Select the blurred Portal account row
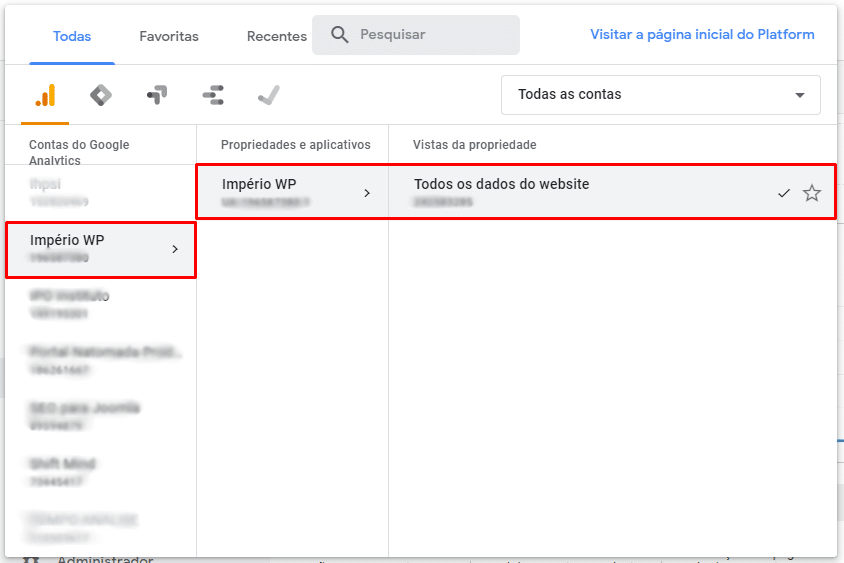Screen dimensions: 844x563 (101, 360)
